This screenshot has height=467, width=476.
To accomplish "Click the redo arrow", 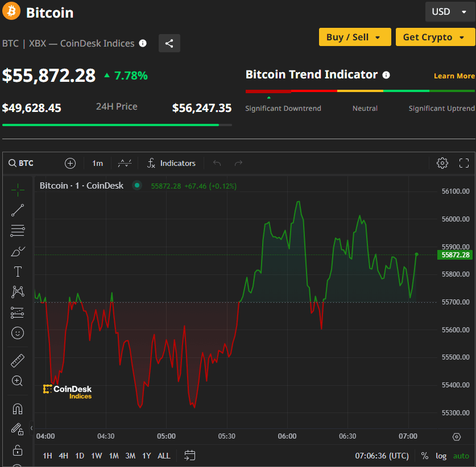I will pyautogui.click(x=239, y=163).
